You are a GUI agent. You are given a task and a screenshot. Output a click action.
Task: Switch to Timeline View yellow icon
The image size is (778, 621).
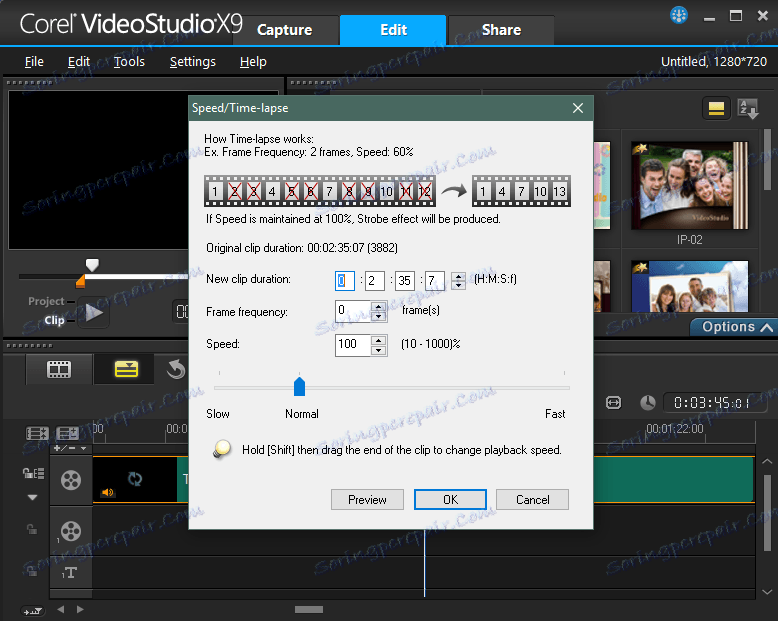pos(126,369)
